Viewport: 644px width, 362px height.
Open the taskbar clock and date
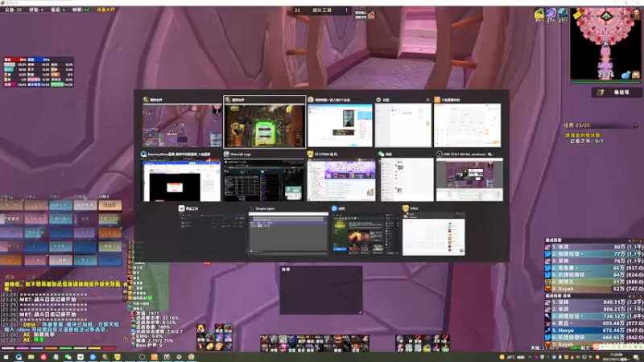pyautogui.click(x=616, y=357)
